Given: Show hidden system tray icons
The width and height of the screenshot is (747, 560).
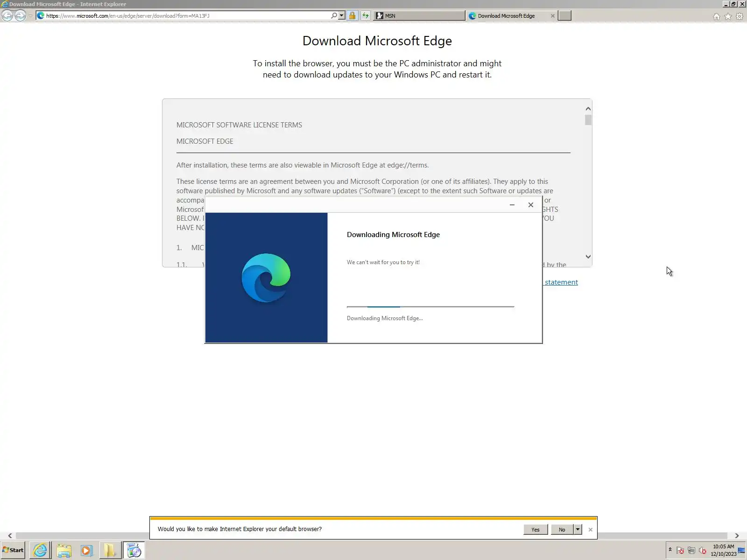Looking at the screenshot, I should 670,550.
